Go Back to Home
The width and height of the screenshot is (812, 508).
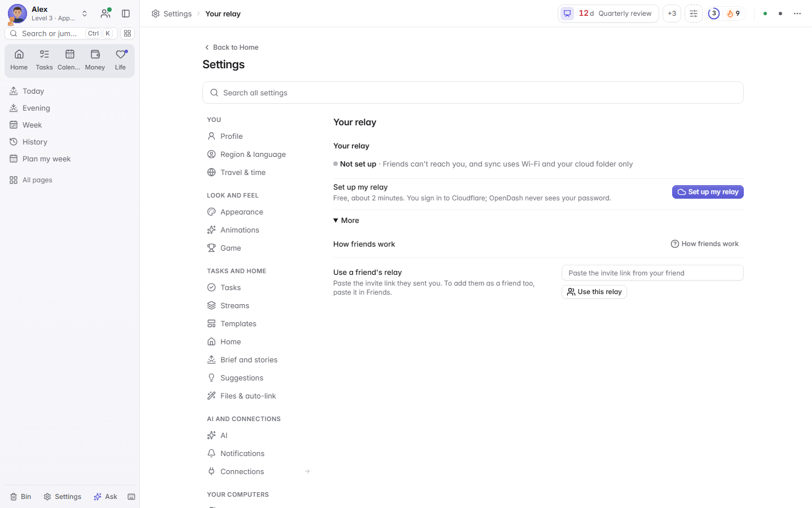coord(231,47)
